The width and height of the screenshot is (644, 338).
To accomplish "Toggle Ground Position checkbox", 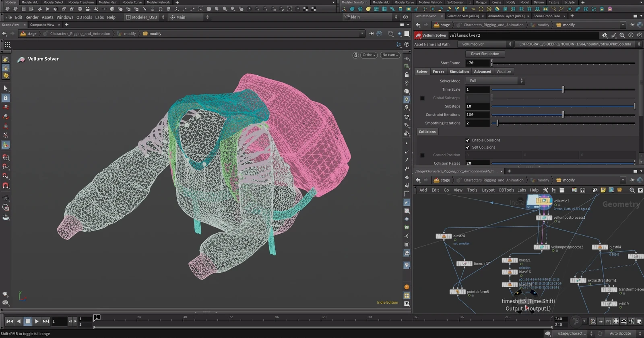I will pos(422,155).
